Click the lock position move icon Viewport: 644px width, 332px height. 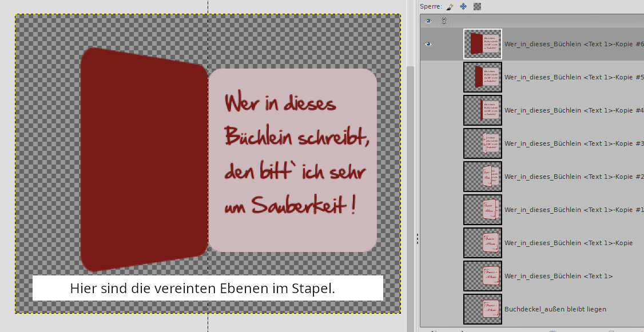pos(463,6)
